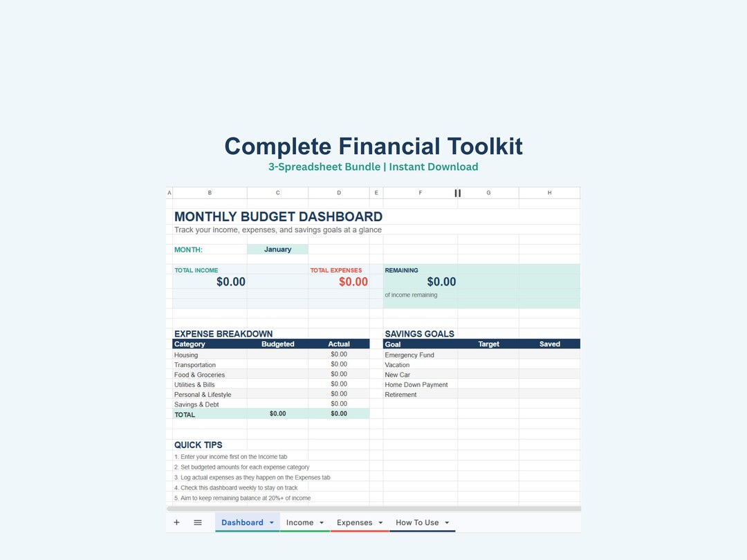Screen dimensions: 747x560
Task: Select the Home Down Payment cell
Action: click(x=421, y=385)
